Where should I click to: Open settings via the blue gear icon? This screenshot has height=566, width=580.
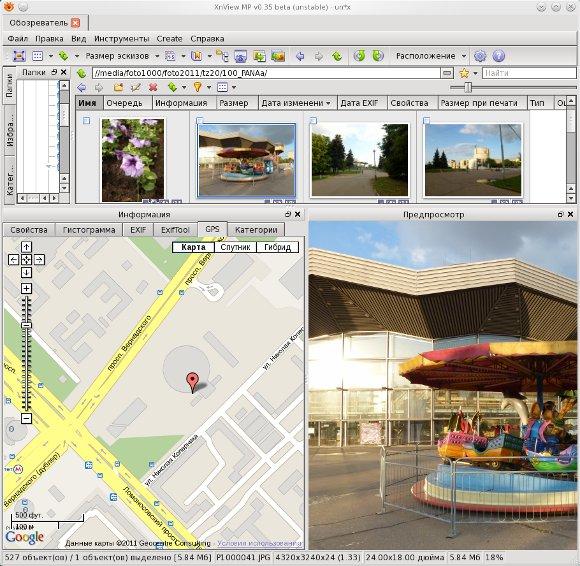pos(480,56)
